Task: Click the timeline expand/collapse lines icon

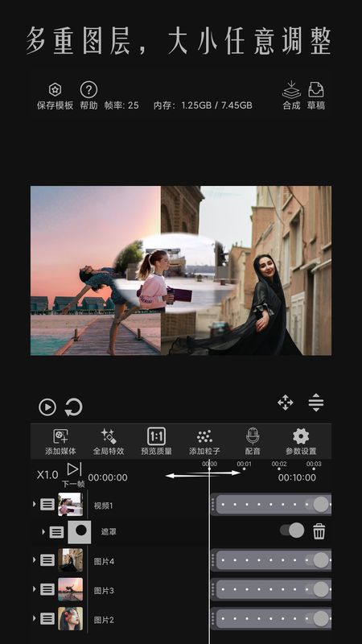Action: click(316, 402)
